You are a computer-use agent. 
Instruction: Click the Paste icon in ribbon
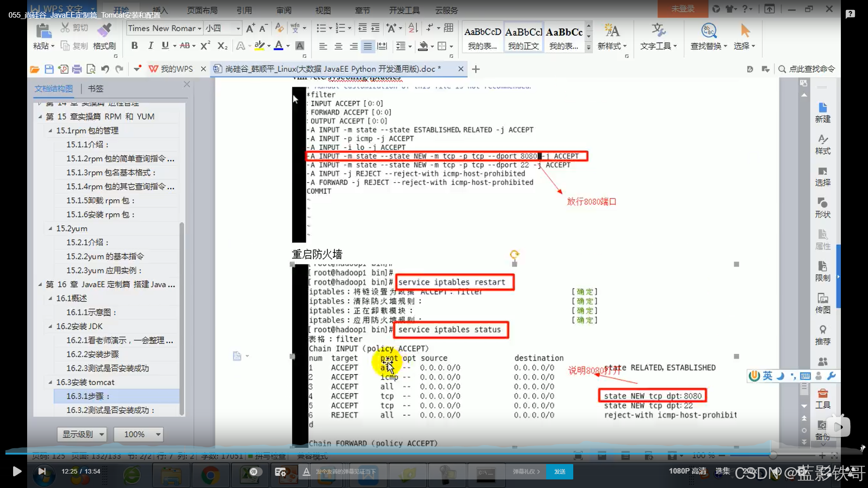point(43,31)
